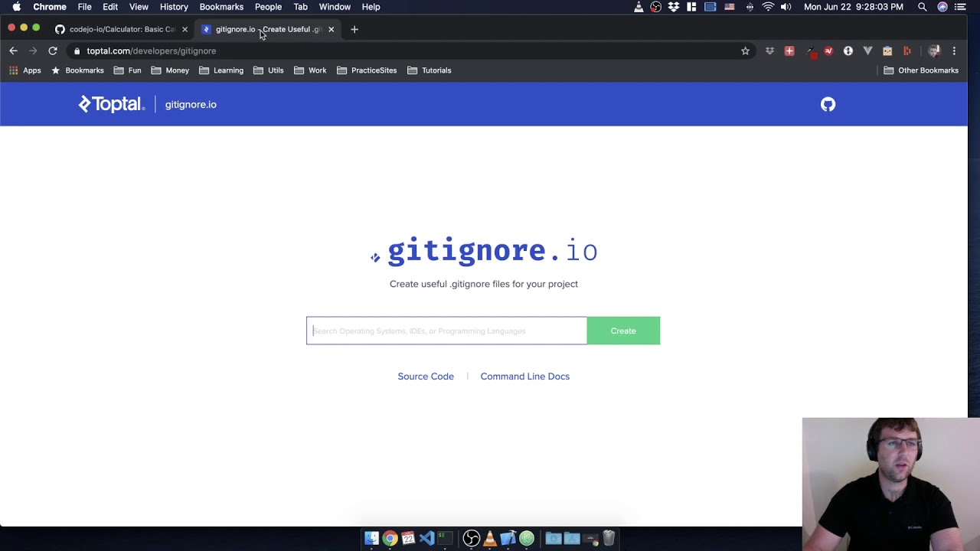
Task: Open the Vue devtools extension icon
Action: point(867,51)
